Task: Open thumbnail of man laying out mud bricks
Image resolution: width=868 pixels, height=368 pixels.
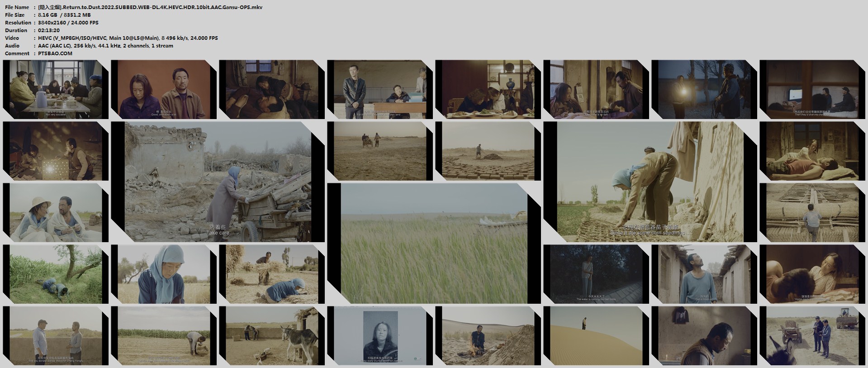Action: (488, 151)
